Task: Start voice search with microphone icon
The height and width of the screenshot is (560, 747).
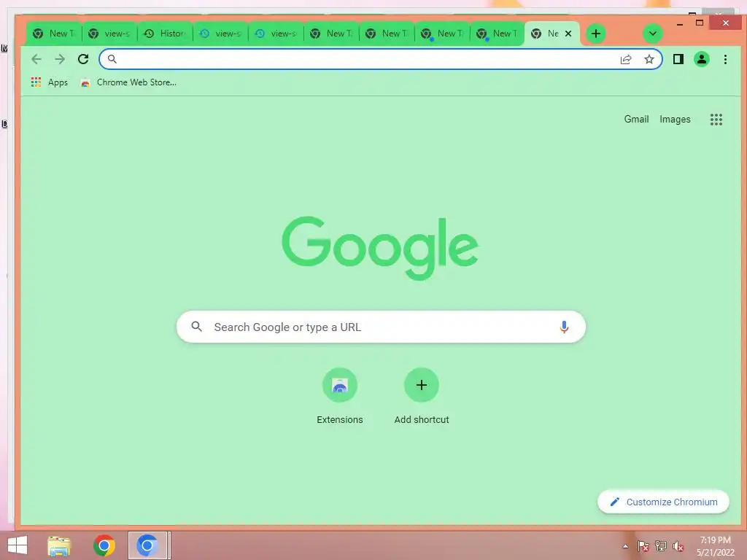Action: 564,327
